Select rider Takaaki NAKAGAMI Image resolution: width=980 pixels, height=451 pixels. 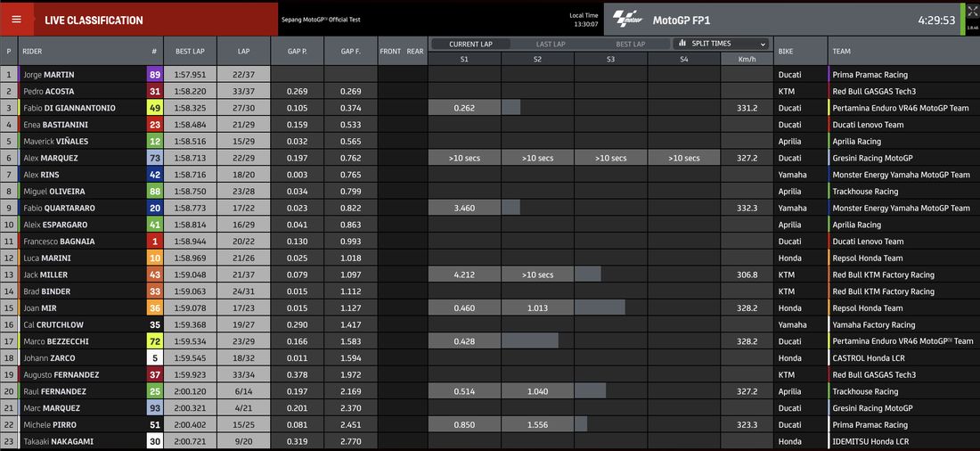click(x=57, y=441)
